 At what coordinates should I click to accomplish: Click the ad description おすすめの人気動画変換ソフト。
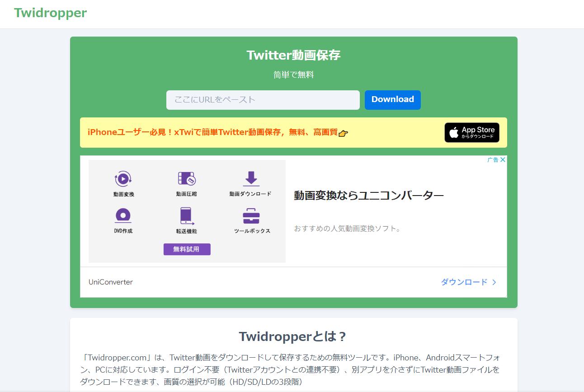[x=348, y=229]
